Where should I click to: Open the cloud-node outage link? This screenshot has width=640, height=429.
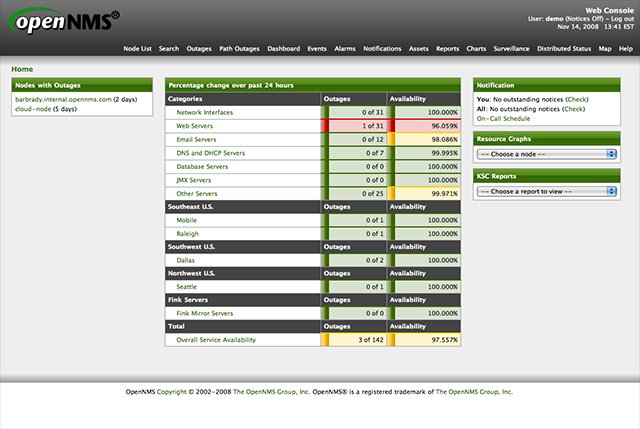[33, 109]
